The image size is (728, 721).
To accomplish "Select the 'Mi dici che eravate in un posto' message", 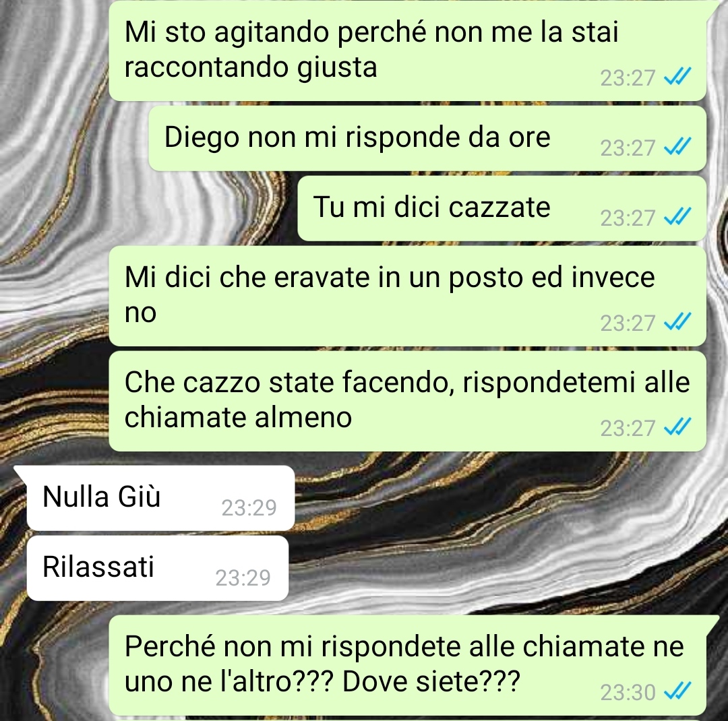I will pos(408,296).
